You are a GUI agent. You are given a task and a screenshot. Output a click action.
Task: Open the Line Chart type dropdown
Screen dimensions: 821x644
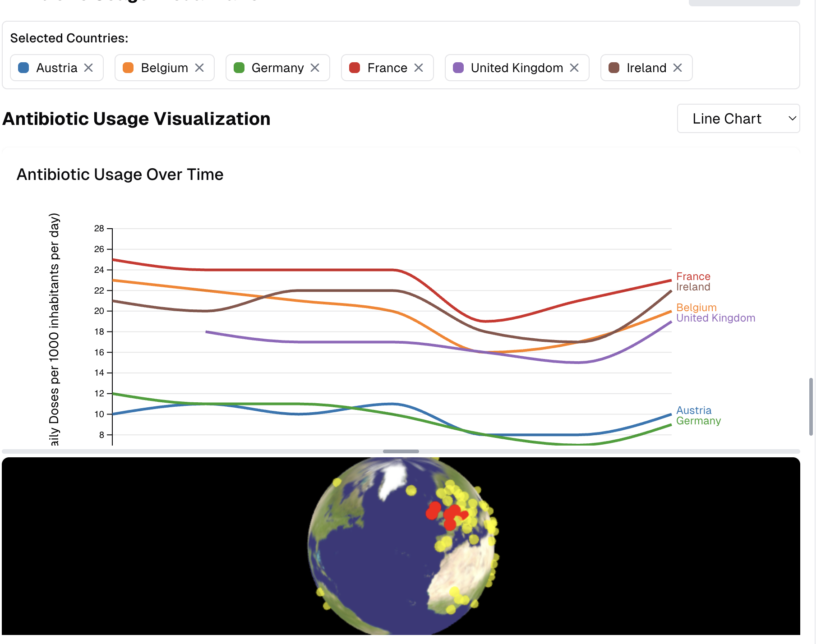pyautogui.click(x=738, y=119)
